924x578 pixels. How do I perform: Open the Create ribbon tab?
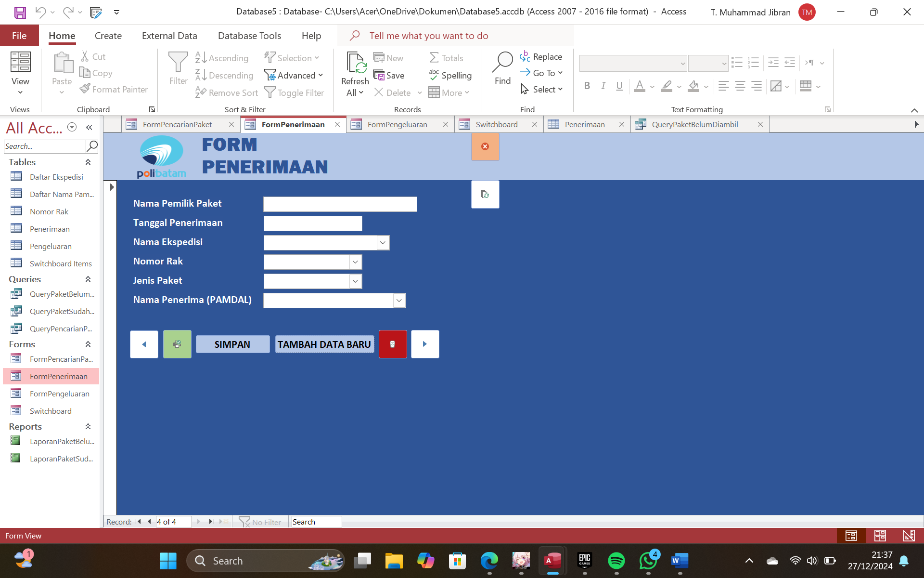coord(108,36)
